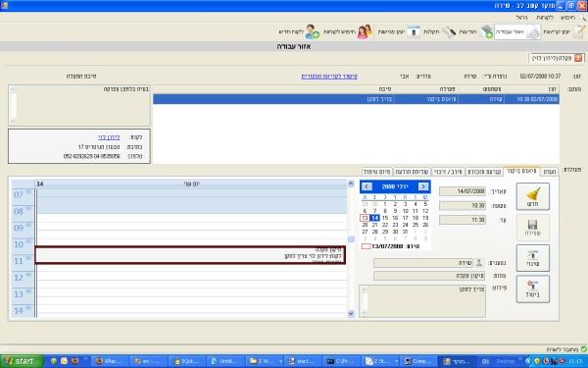Select day 13 in the July 2008 calendar
The height and width of the screenshot is (368, 588).
365,218
